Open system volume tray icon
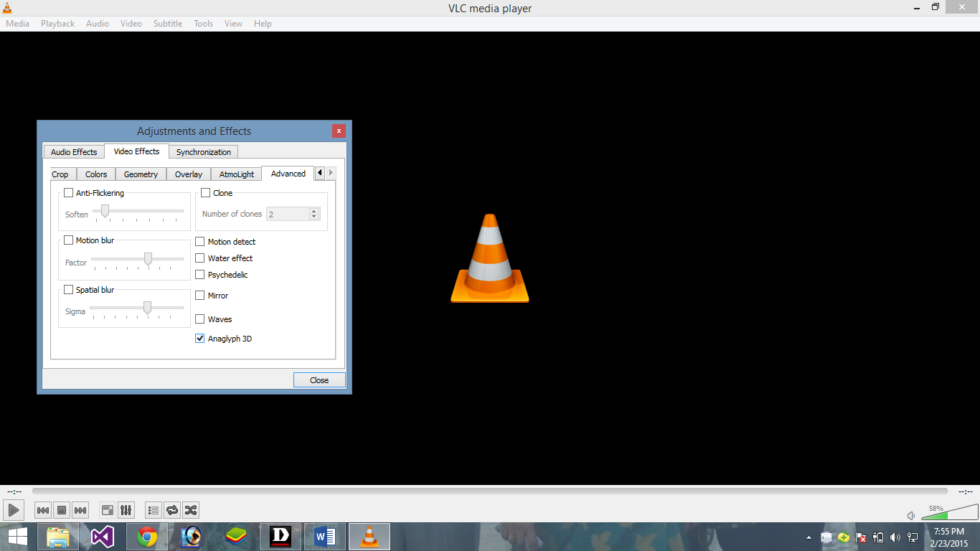Screen dimensions: 980x551 pyautogui.click(x=895, y=537)
